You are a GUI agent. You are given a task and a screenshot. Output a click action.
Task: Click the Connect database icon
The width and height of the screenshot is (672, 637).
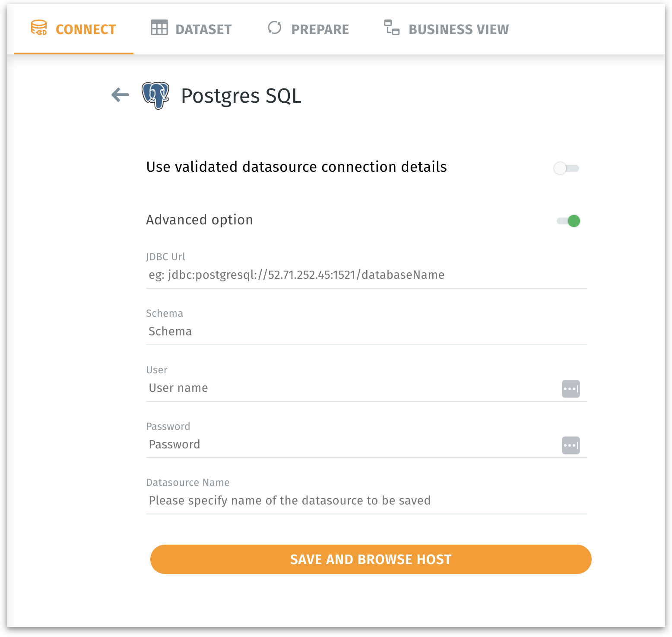39,28
